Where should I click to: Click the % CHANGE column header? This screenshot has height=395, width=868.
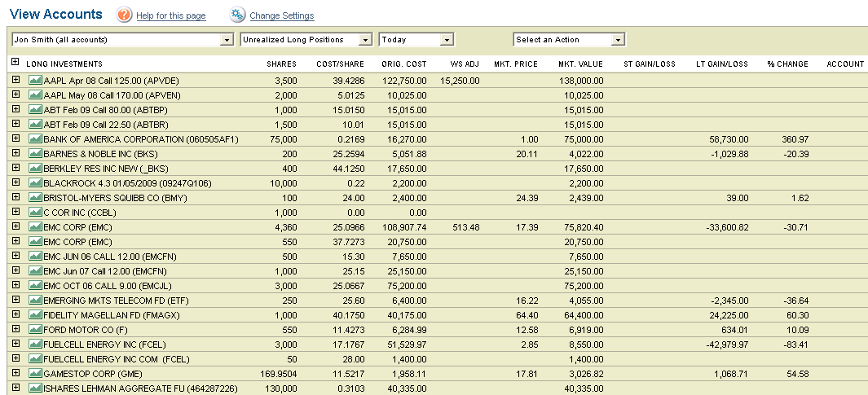(788, 64)
